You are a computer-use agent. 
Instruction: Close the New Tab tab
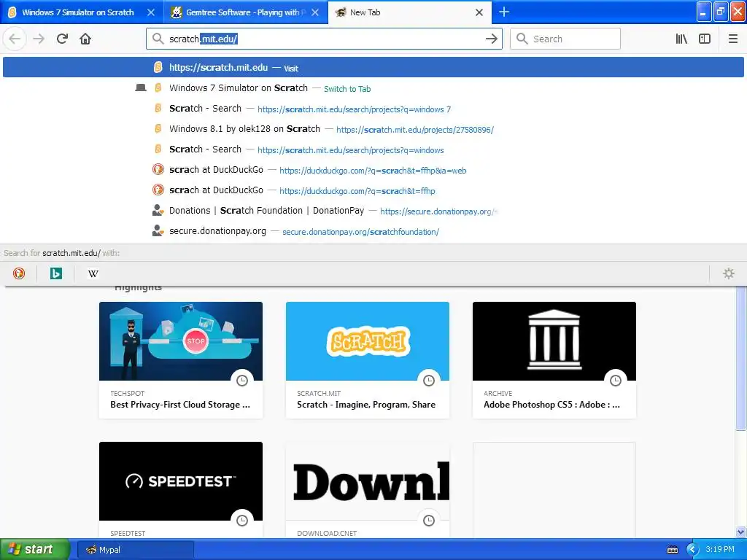point(479,12)
